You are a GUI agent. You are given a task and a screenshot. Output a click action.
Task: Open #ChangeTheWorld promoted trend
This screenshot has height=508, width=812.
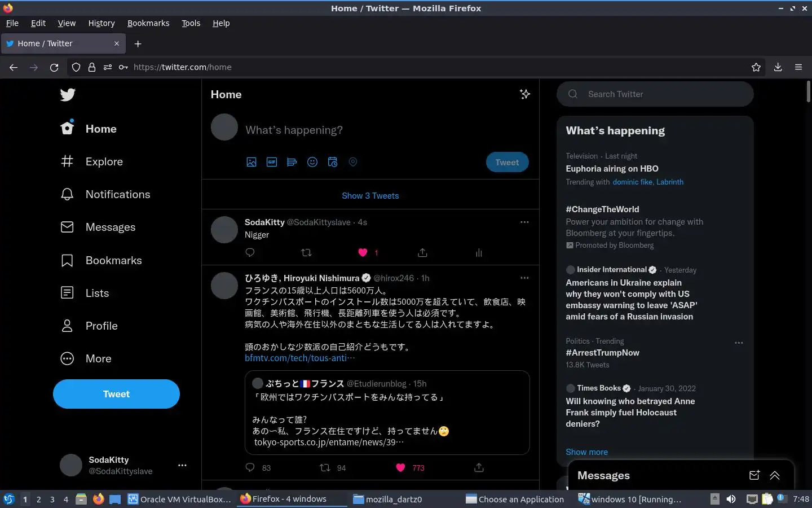pos(602,209)
